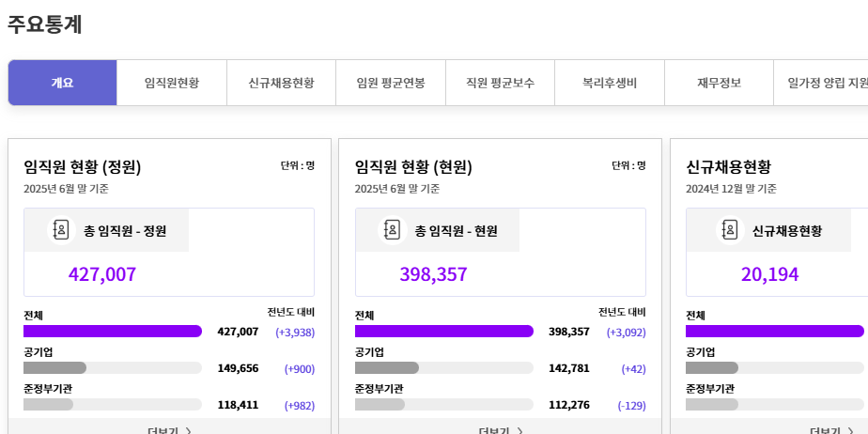Click the 총 임직원 - 현원 card icon
The image size is (868, 434).
tap(393, 230)
